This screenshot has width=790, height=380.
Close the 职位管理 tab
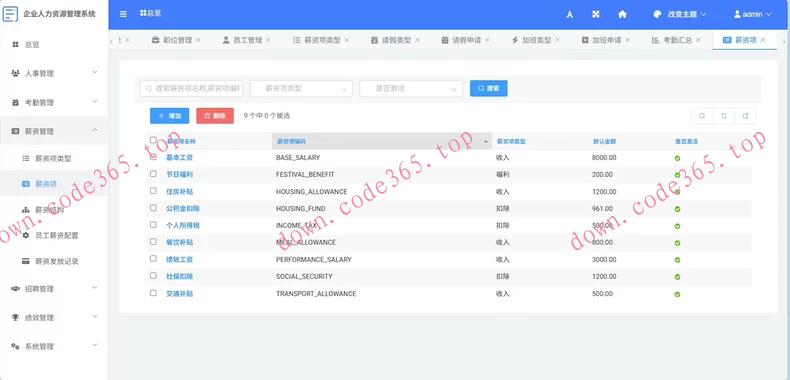(198, 40)
